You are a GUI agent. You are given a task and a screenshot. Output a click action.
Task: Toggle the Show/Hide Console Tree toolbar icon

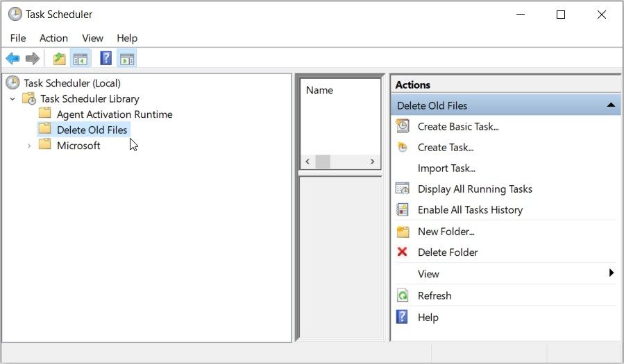pos(80,59)
